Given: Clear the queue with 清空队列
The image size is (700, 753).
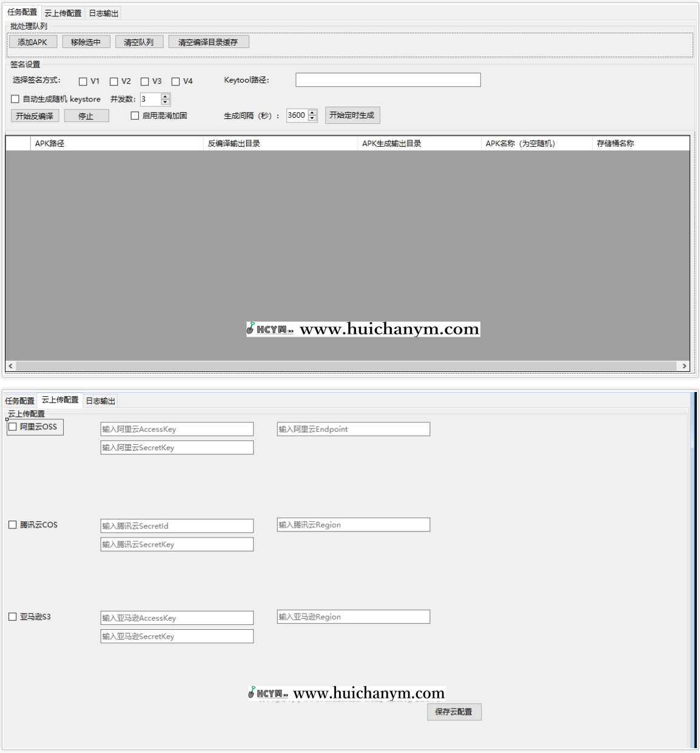Looking at the screenshot, I should click(139, 42).
